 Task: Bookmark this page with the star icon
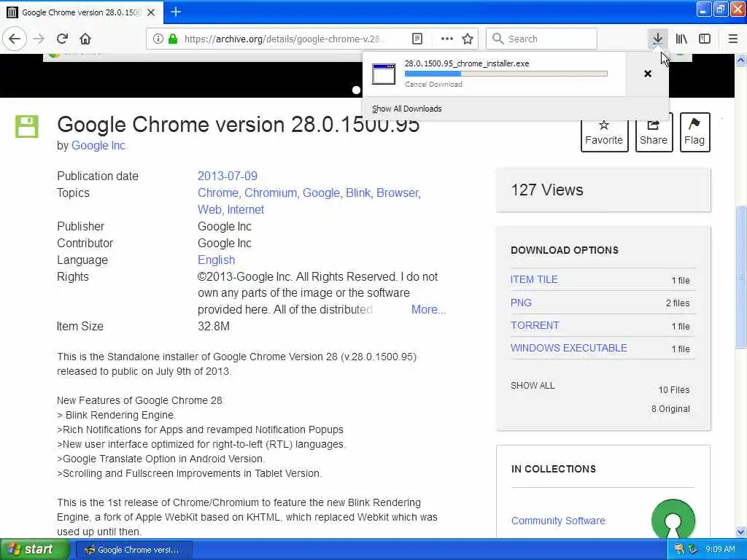468,39
